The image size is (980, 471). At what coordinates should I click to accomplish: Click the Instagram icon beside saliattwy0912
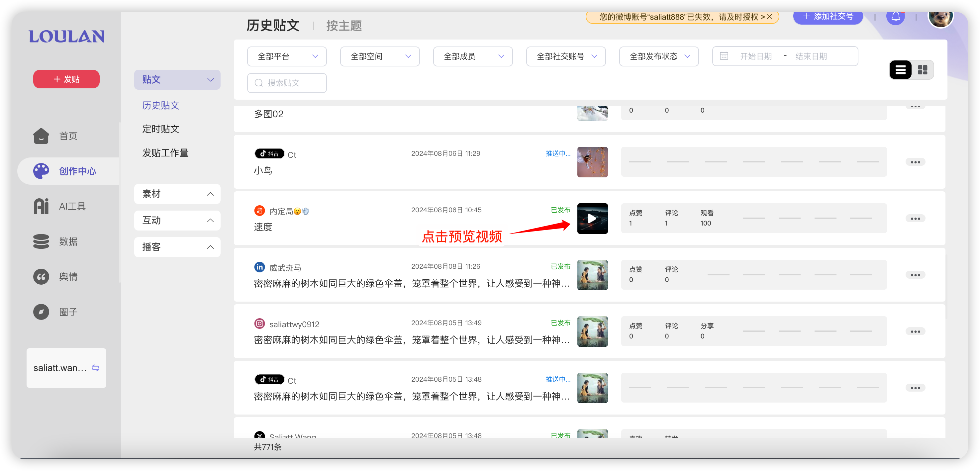(259, 324)
